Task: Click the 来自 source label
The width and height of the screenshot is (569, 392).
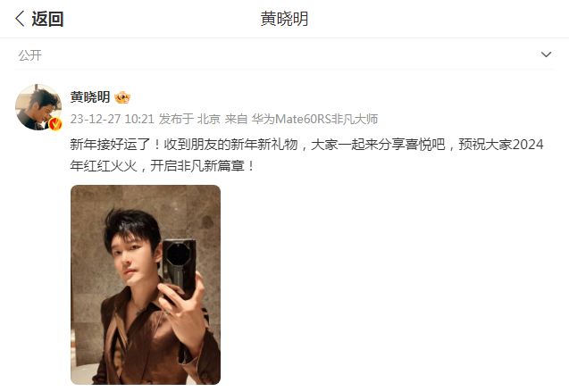Action: [x=236, y=119]
